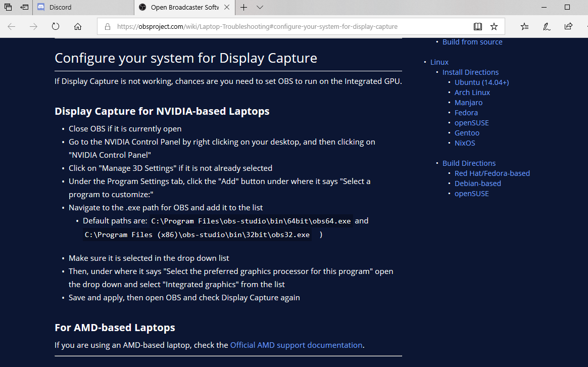Click Navigate to the .exe path line

click(x=165, y=208)
